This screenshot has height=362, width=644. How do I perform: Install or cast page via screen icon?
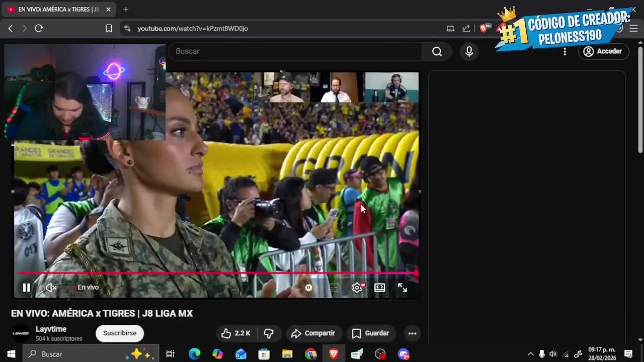click(450, 29)
